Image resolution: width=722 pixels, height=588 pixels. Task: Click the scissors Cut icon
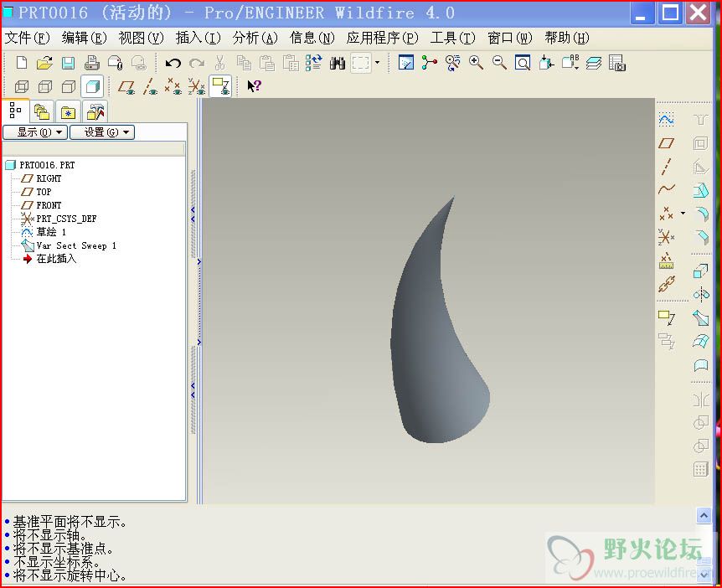coord(220,63)
